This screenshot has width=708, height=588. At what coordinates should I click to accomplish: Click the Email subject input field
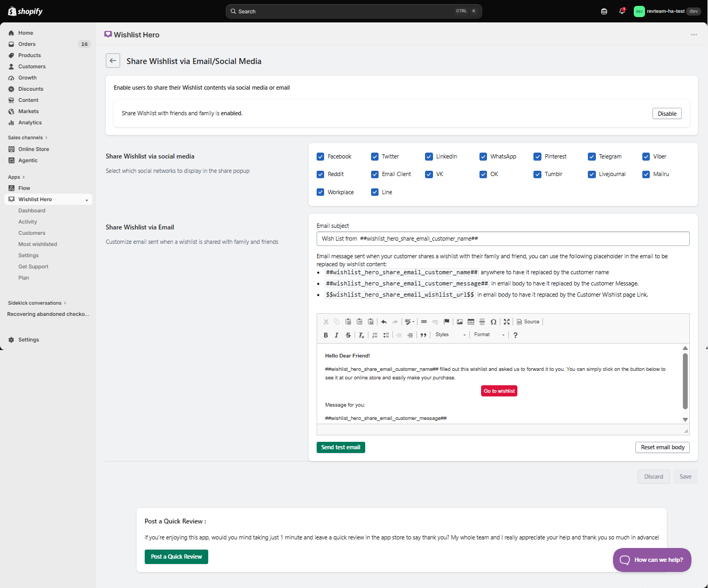(503, 239)
